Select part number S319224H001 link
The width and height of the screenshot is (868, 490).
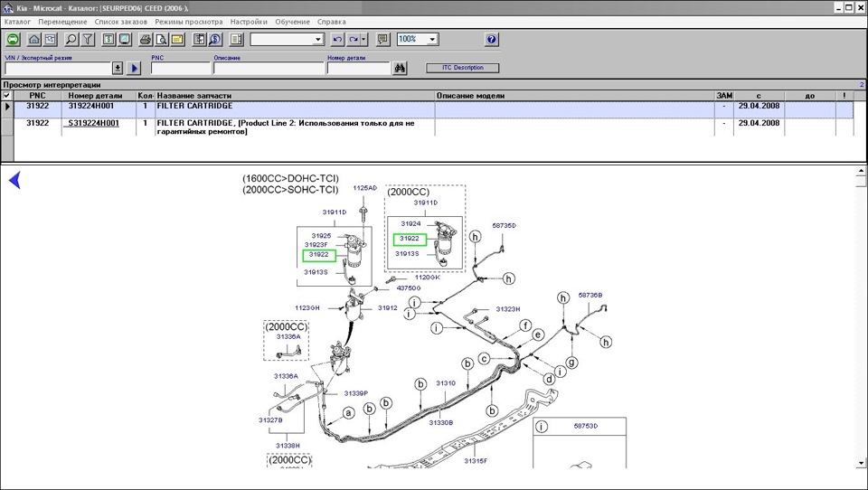pyautogui.click(x=93, y=123)
